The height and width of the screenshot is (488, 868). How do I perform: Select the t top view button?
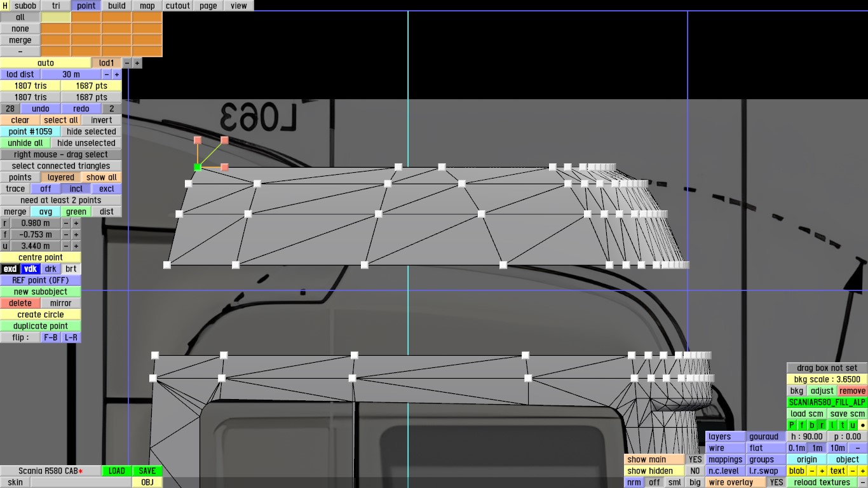click(843, 425)
